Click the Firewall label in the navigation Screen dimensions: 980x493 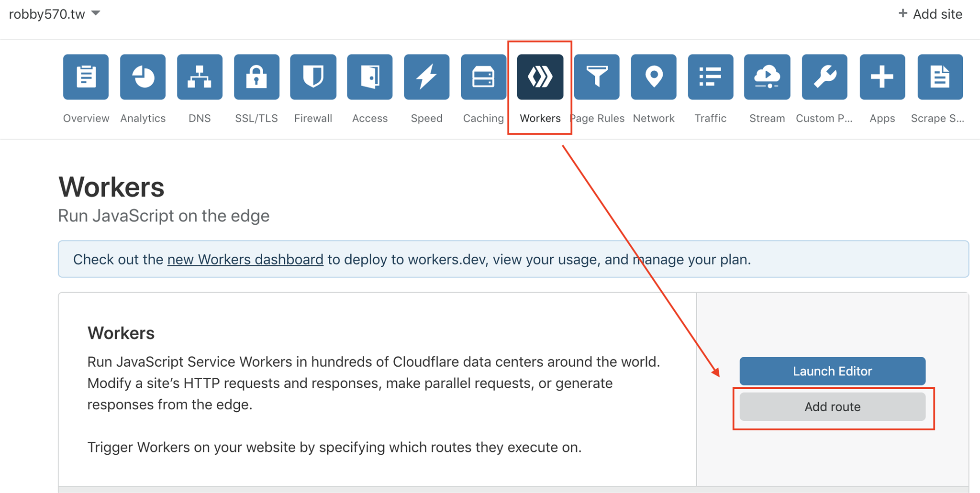coord(313,118)
